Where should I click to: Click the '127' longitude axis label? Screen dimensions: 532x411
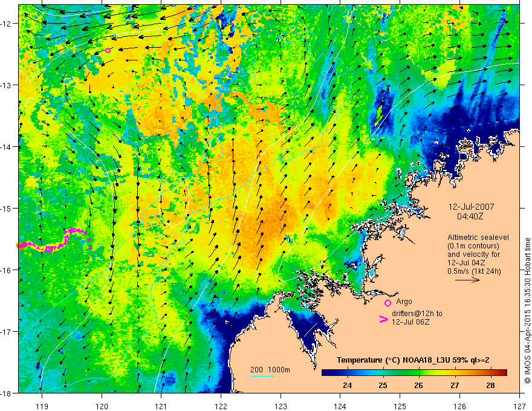(x=519, y=406)
